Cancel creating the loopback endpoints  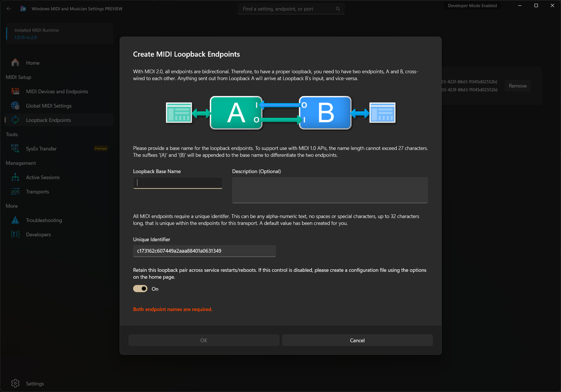[357, 340]
